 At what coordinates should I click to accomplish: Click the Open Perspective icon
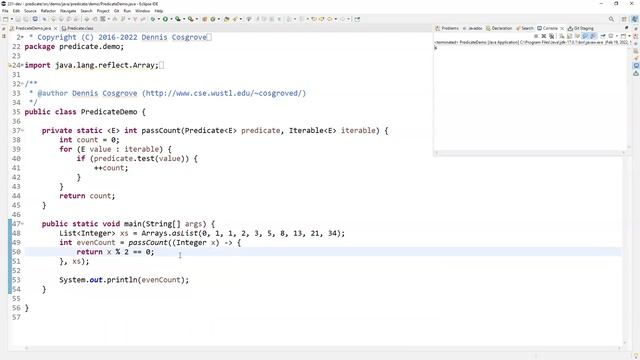tap(624, 19)
